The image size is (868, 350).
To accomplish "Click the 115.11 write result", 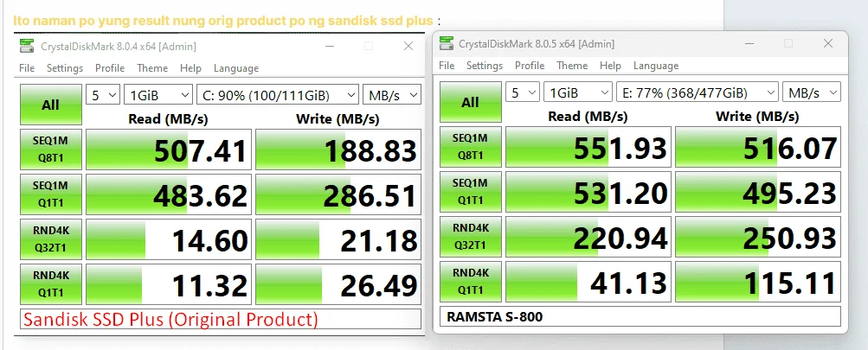I will point(758,282).
